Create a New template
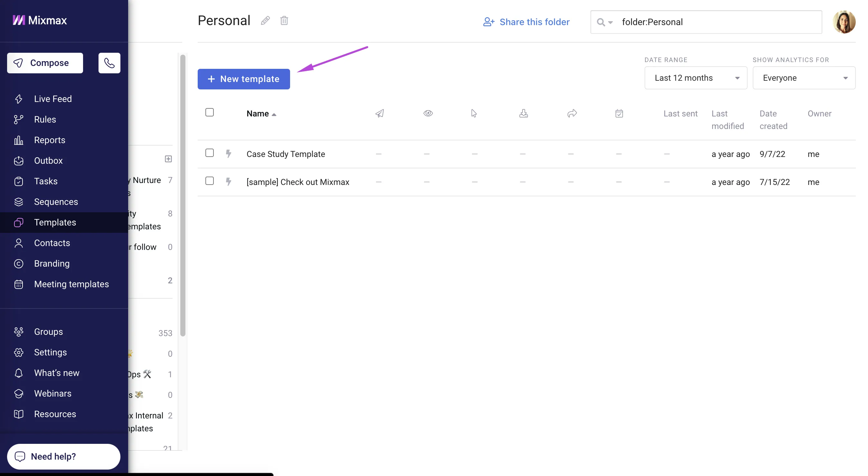The height and width of the screenshot is (476, 868). coord(244,79)
